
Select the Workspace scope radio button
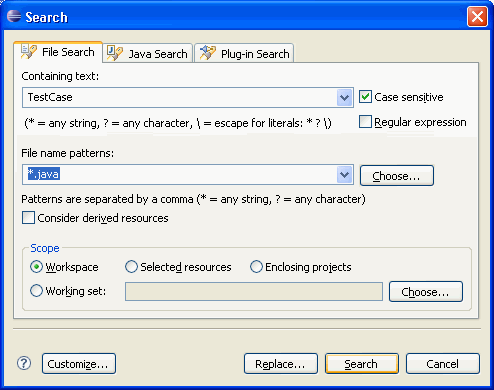click(x=36, y=267)
